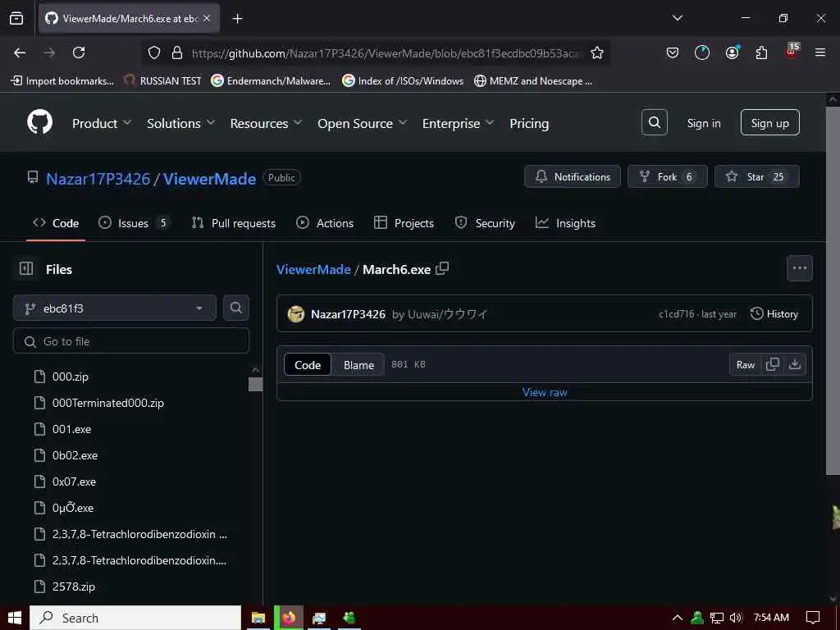Open the extensions puzzle icon
This screenshot has width=840, height=630.
[x=761, y=52]
